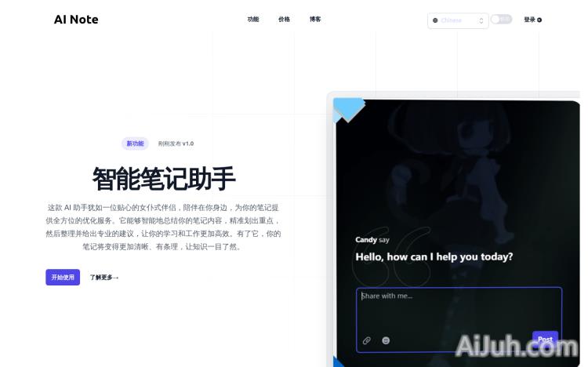Click the 刚刚发布 v1.0 text

pyautogui.click(x=176, y=144)
